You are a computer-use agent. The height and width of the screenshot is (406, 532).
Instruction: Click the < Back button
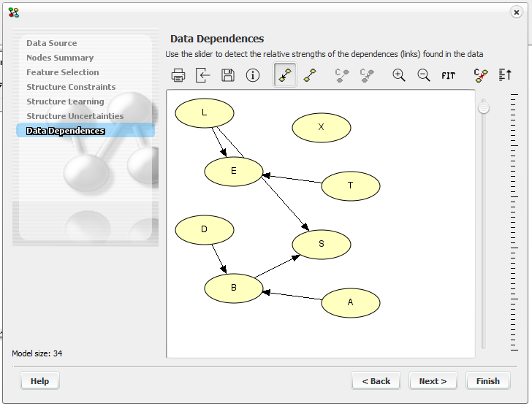coord(376,381)
